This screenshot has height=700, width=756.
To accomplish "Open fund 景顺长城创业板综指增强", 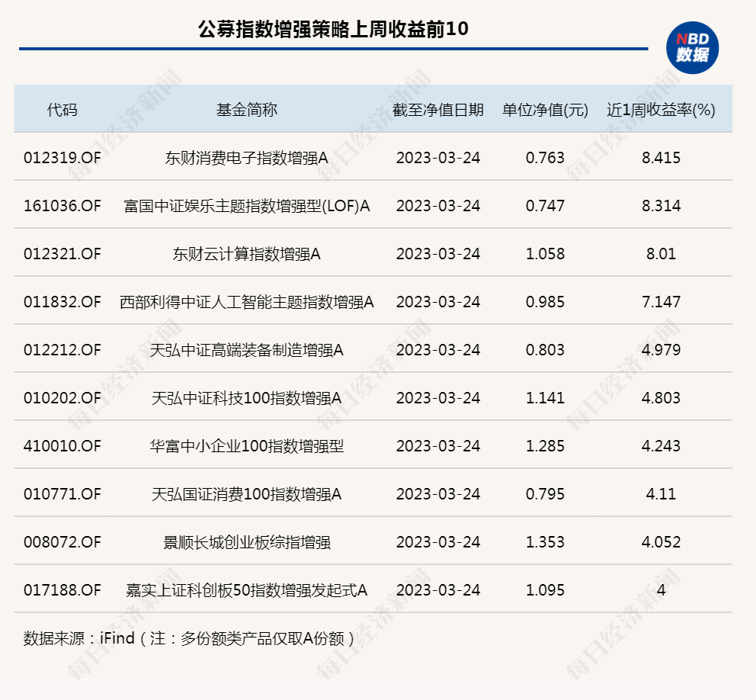I will click(x=246, y=542).
